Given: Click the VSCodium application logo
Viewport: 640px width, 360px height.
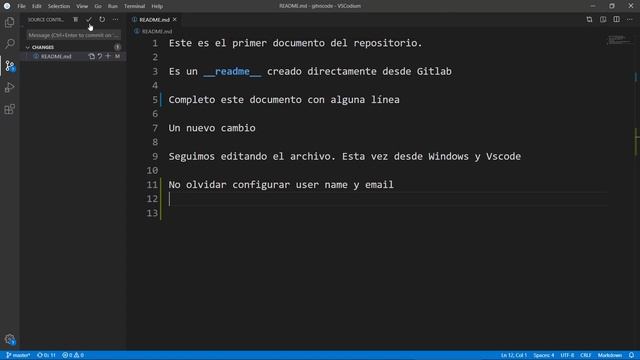Looking at the screenshot, I should pos(7,6).
